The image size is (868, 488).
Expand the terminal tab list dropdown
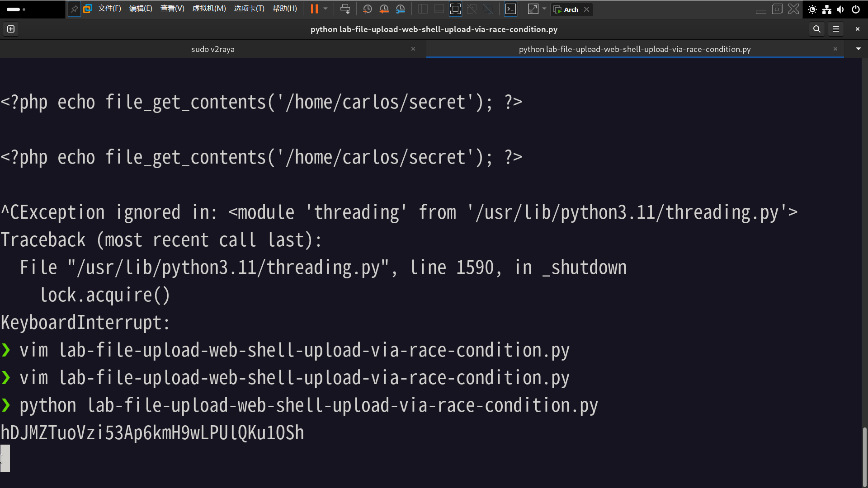[x=858, y=49]
